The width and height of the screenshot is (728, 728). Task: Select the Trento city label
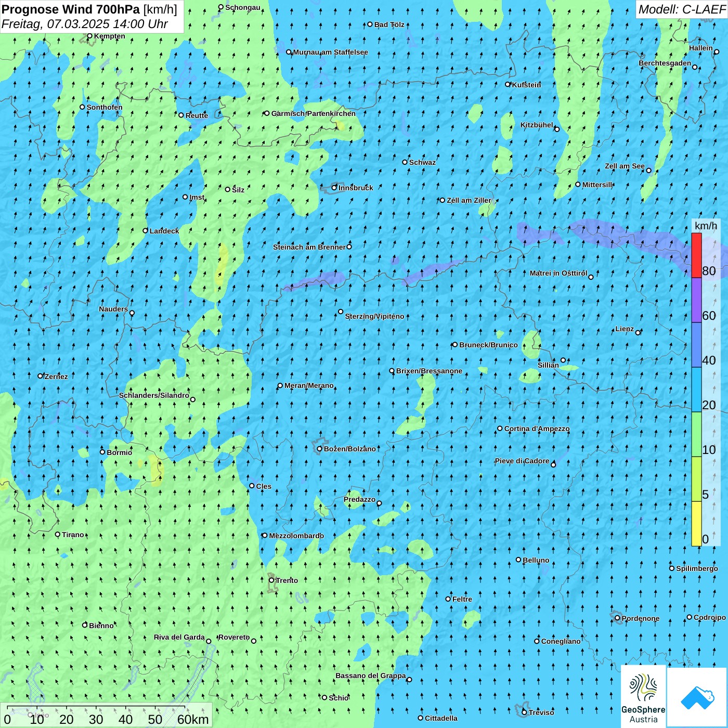click(287, 580)
